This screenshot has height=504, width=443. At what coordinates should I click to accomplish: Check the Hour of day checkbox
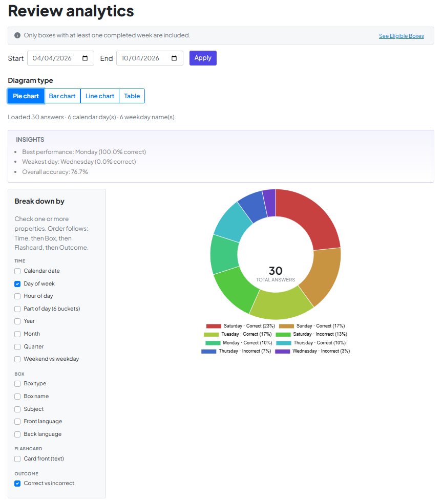(x=17, y=296)
